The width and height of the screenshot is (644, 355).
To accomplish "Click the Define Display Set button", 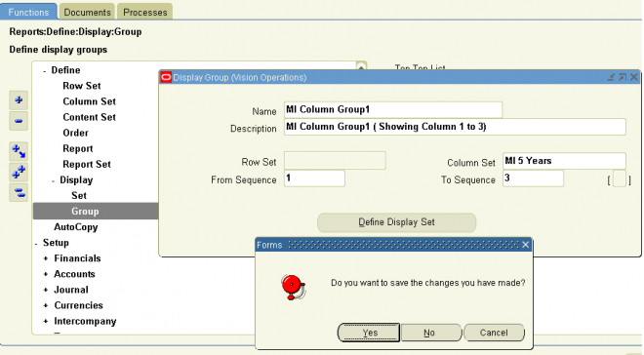I will point(397,222).
